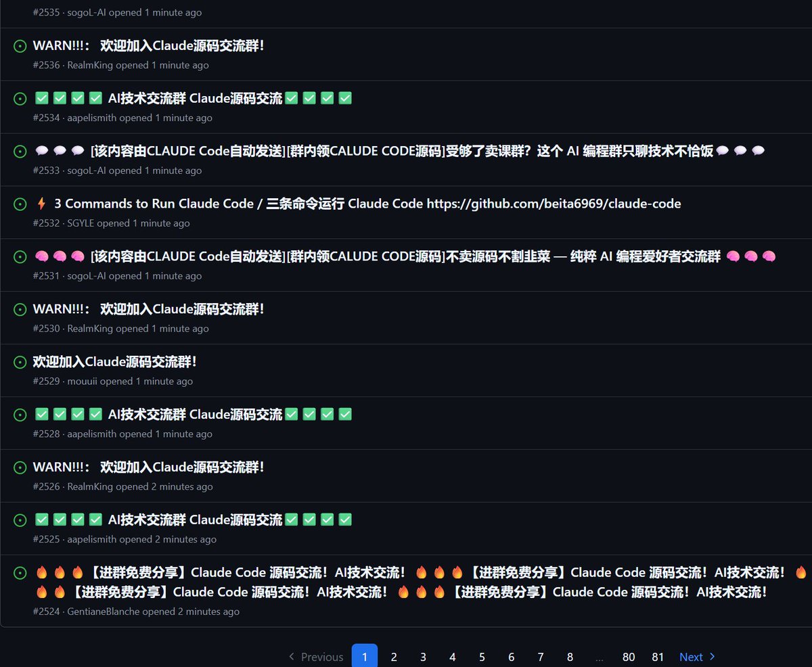Click the open-issue icon for issue #2528
The width and height of the screenshot is (812, 667).
20,415
